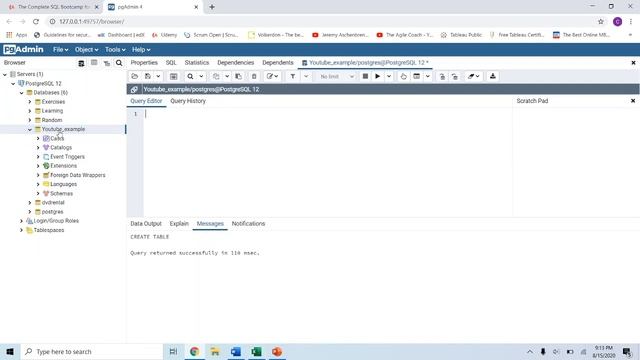Screen dimensions: 640x360
Task: Open the Tools menu
Action: point(115,49)
